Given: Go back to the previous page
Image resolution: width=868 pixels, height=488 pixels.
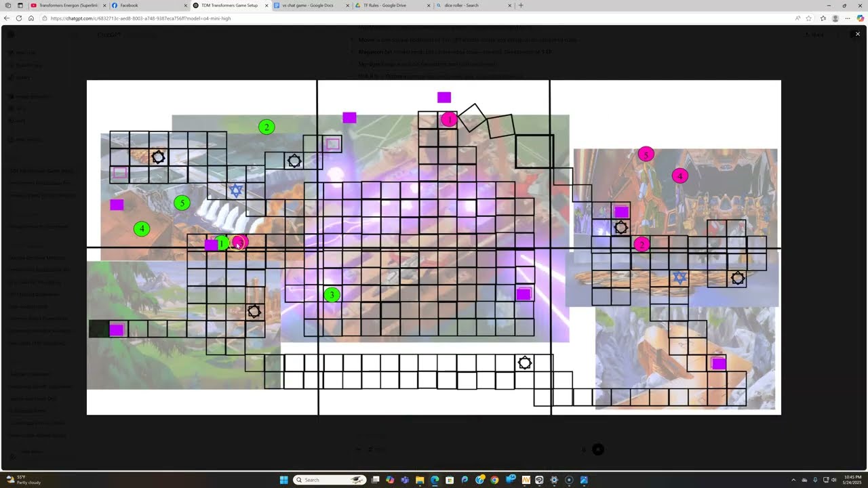Looking at the screenshot, I should (x=7, y=18).
